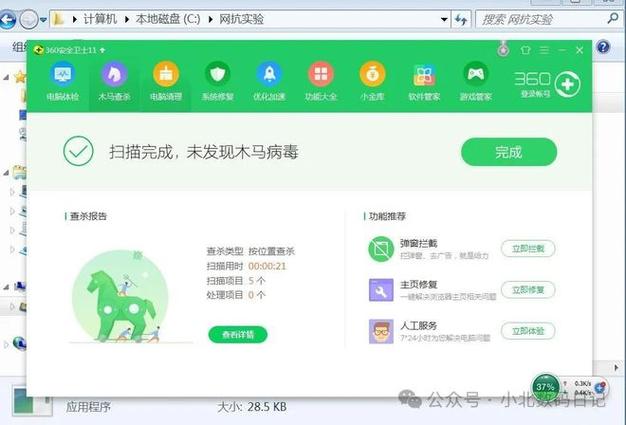This screenshot has height=425, width=626.
Task: Click the upgrade arrow next to 360安全卫士11
Action: pyautogui.click(x=103, y=50)
